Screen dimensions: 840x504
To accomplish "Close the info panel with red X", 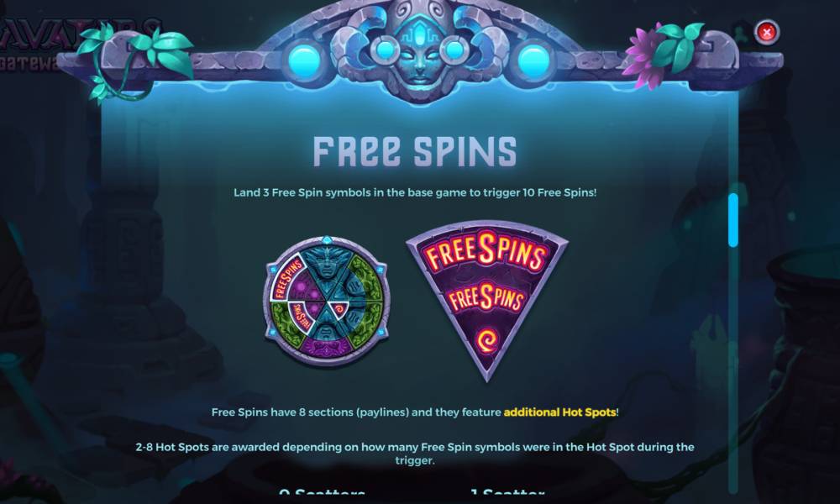I will tap(767, 33).
